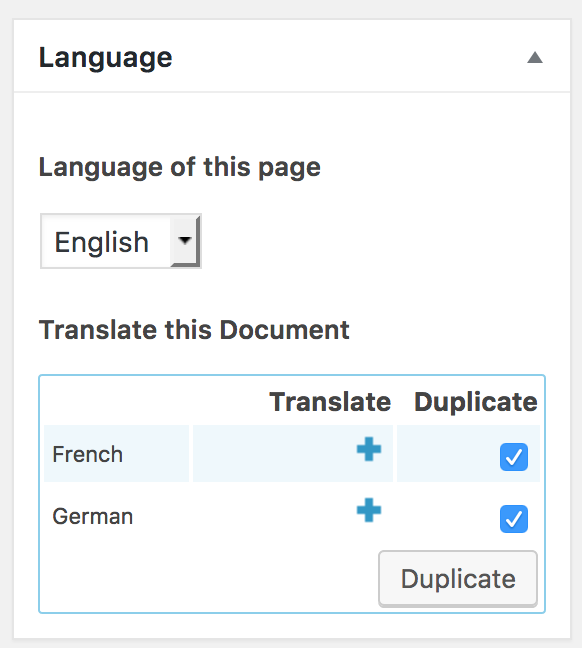582x648 pixels.
Task: Uncheck the German duplicate checkbox
Action: coord(514,519)
